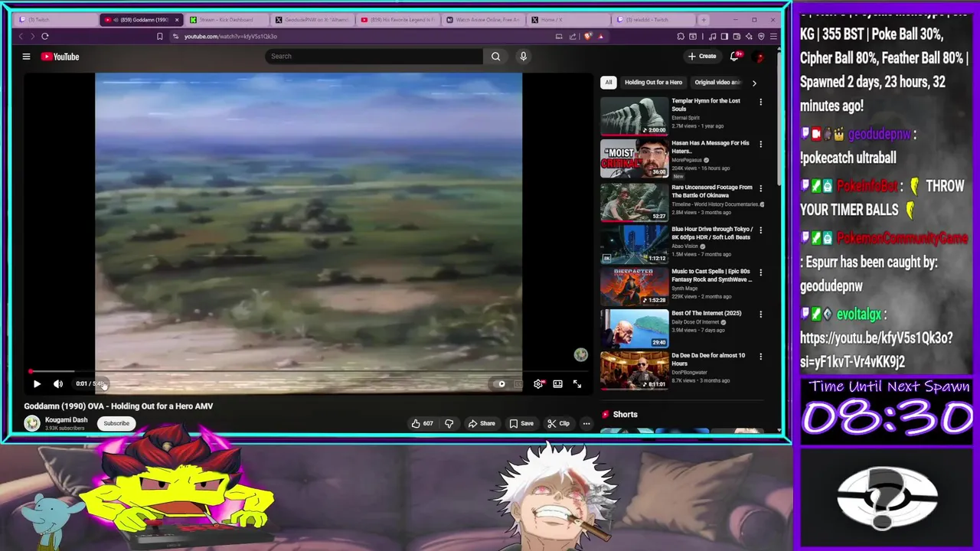Viewport: 980px width, 551px height.
Task: Click the Create button on YouTube
Action: [702, 56]
